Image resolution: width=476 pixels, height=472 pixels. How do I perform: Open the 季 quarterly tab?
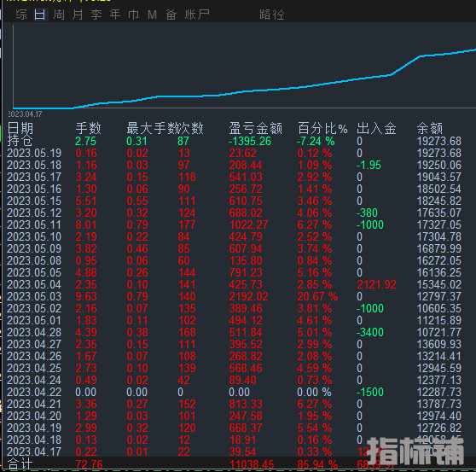tap(96, 15)
